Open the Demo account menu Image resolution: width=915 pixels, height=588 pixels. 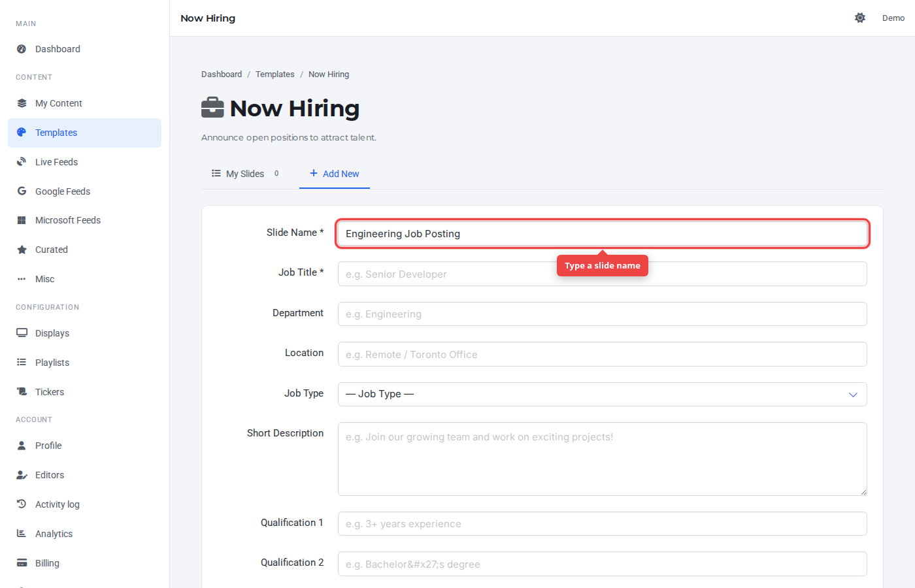tap(893, 18)
